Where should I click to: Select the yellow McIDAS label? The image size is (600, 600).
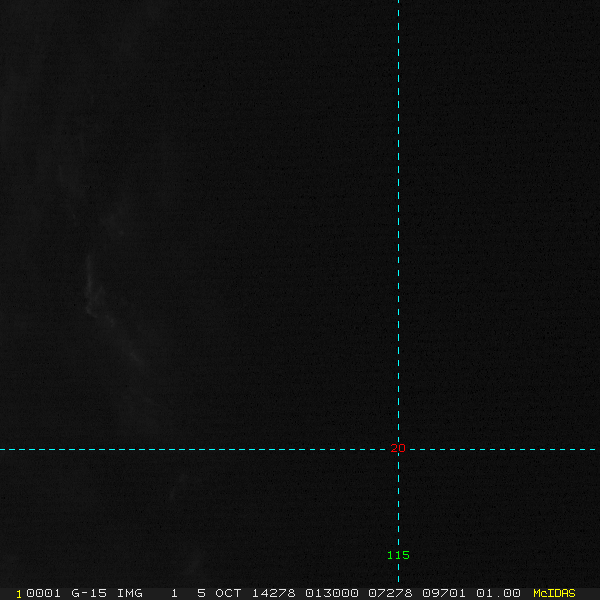click(554, 593)
